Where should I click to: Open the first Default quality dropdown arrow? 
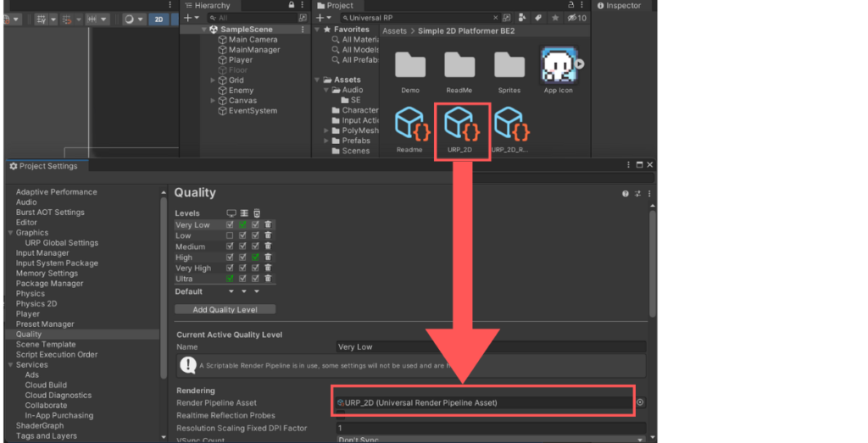pyautogui.click(x=231, y=292)
